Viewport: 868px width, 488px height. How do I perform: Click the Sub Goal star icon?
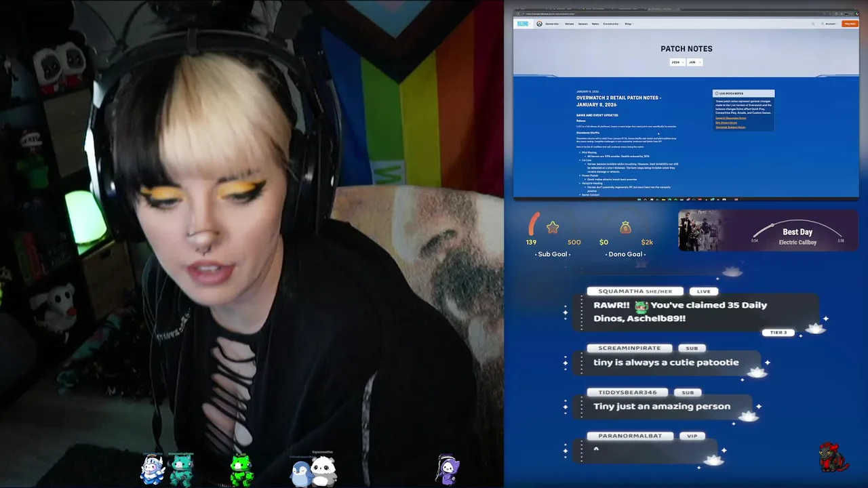coord(553,228)
